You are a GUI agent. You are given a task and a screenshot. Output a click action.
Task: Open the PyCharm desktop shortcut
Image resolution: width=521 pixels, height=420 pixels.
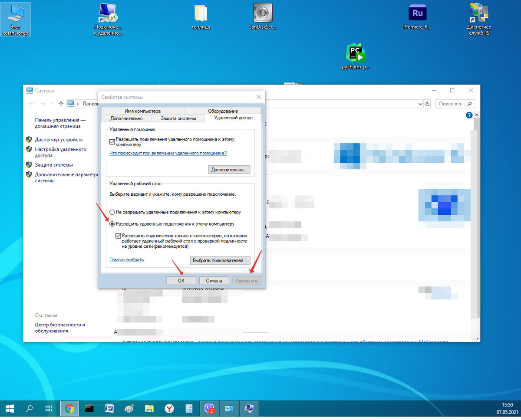click(x=356, y=56)
